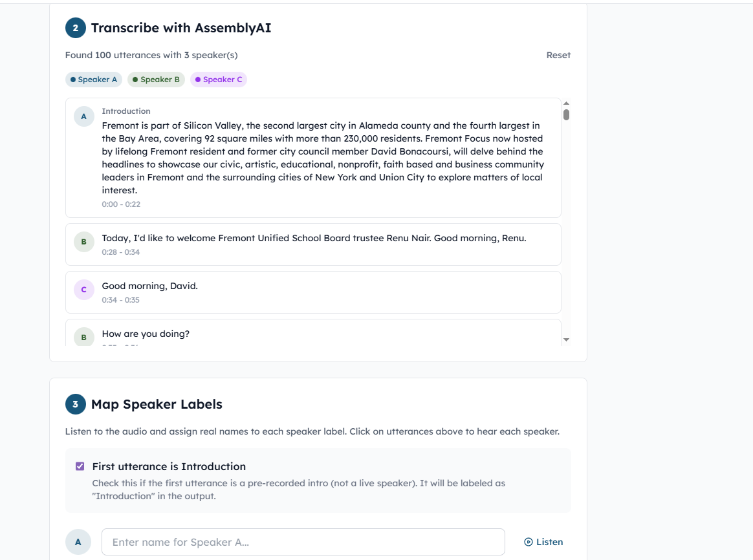The width and height of the screenshot is (753, 560).
Task: Click the C avatar beside Good morning, David
Action: 83,290
